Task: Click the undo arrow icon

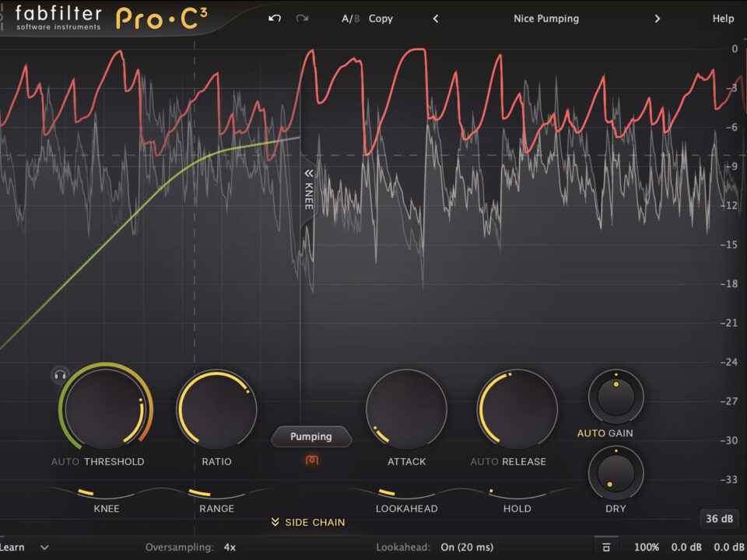Action: (x=274, y=19)
